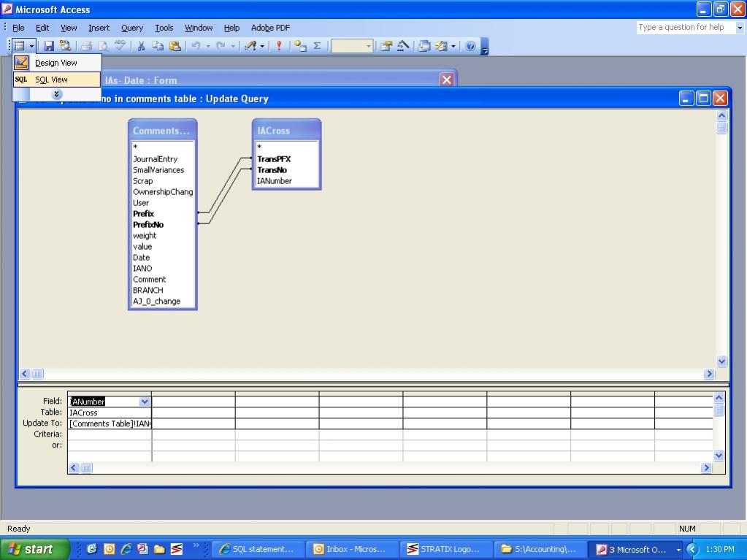
Task: Click right arrow of table pane horizontal scrollbar
Action: (709, 374)
